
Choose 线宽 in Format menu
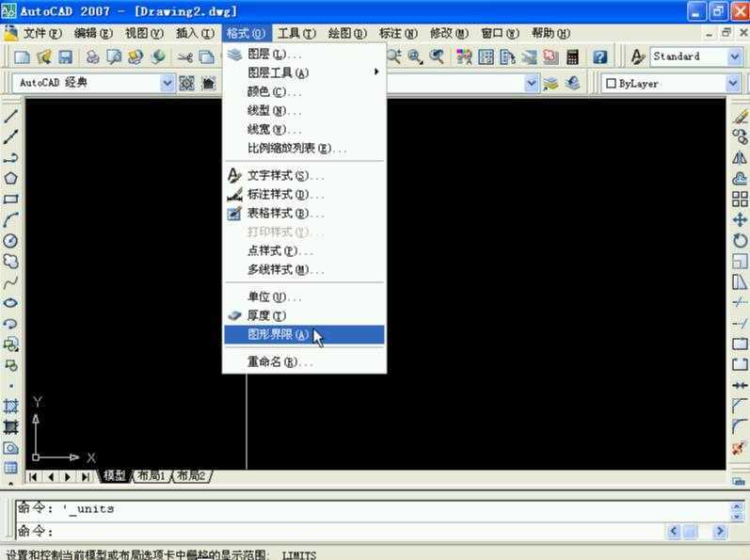click(304, 129)
